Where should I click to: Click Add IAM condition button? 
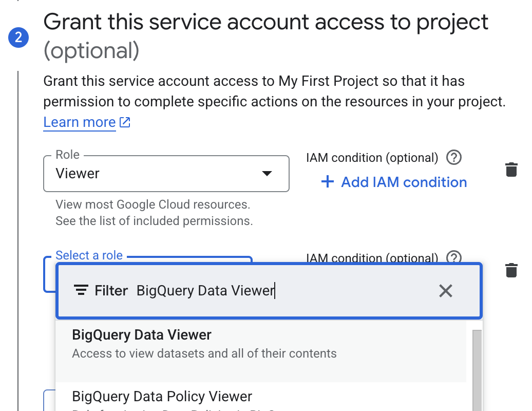(394, 182)
